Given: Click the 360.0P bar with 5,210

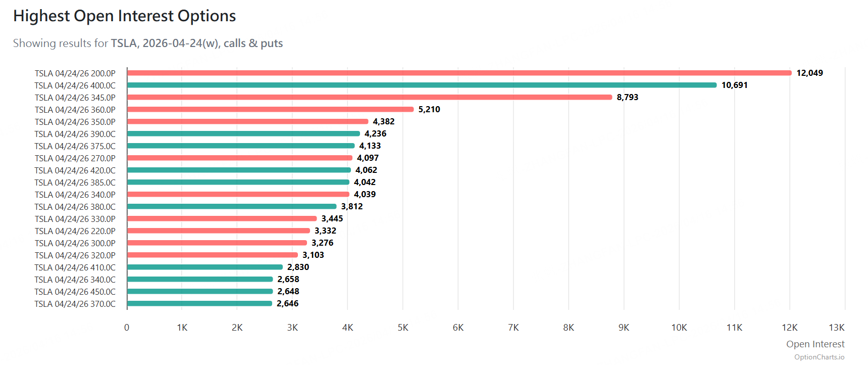Looking at the screenshot, I should [270, 109].
